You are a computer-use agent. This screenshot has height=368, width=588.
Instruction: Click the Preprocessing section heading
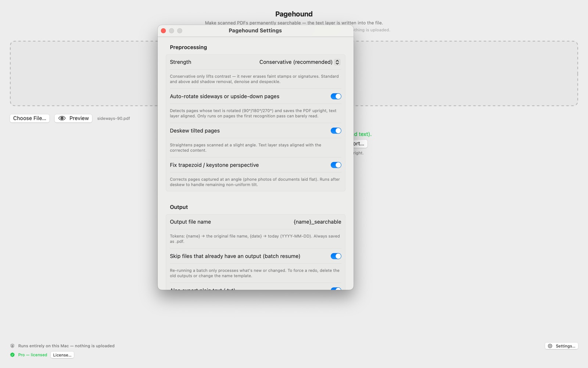click(x=188, y=47)
